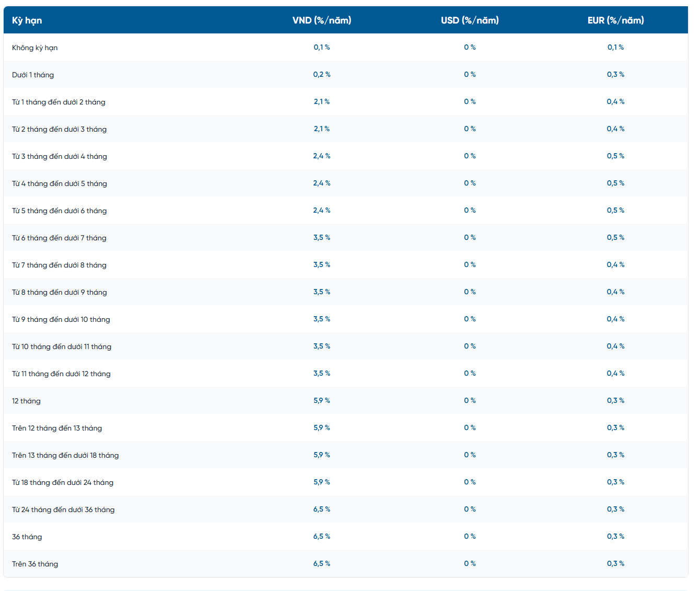
Task: Click VND rate 6,5 % in '36 tháng' row
Action: point(322,537)
